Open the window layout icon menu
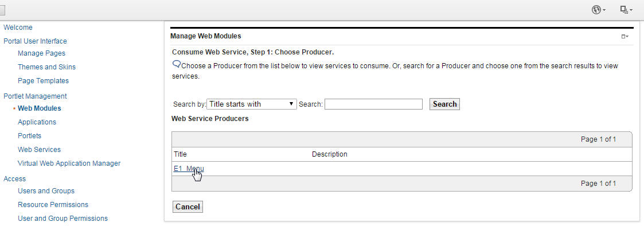This screenshot has height=226, width=644. point(626,10)
